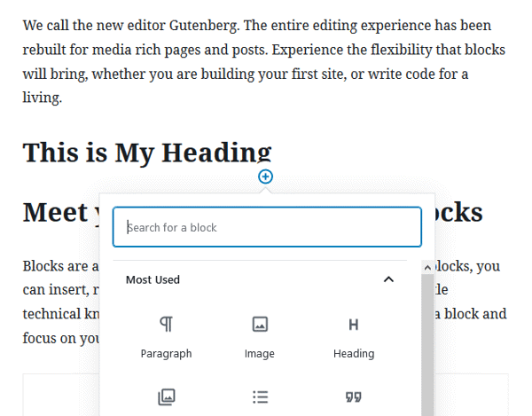Click the 'This is My Heading' heading
The width and height of the screenshot is (532, 416).
[147, 153]
